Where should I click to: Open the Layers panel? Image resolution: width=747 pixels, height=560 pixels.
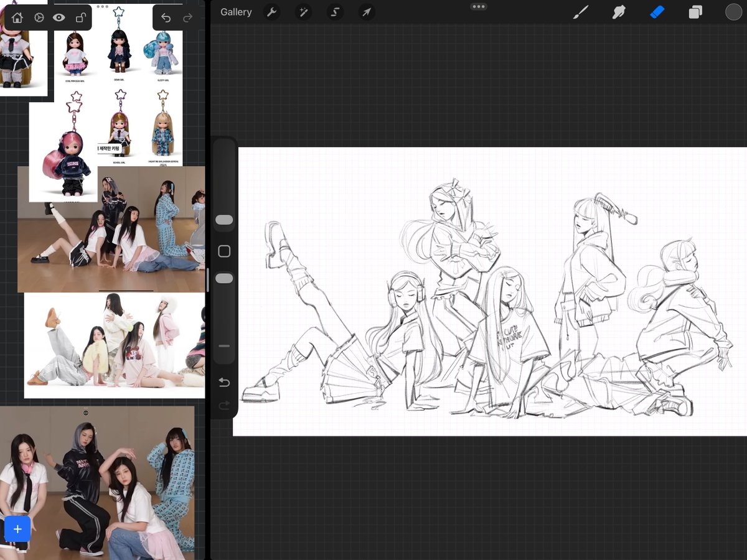[695, 12]
